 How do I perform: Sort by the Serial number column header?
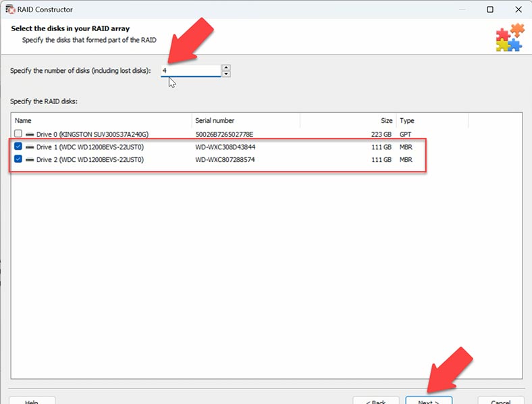[246, 120]
